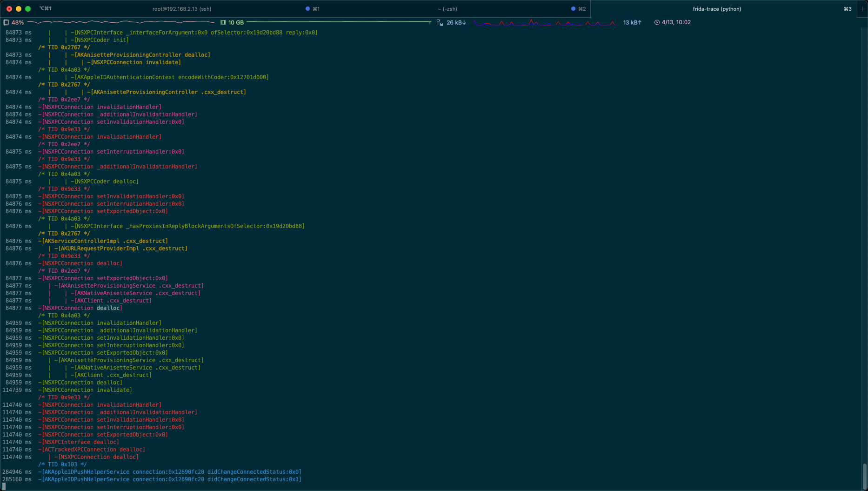Click the AKServiceControllerImpl .cxx_destruct line
The width and height of the screenshot is (868, 491).
coord(103,241)
